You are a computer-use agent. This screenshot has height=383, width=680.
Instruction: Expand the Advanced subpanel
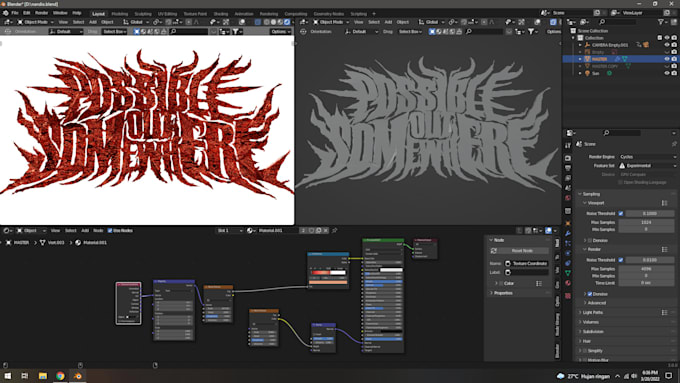tap(597, 303)
